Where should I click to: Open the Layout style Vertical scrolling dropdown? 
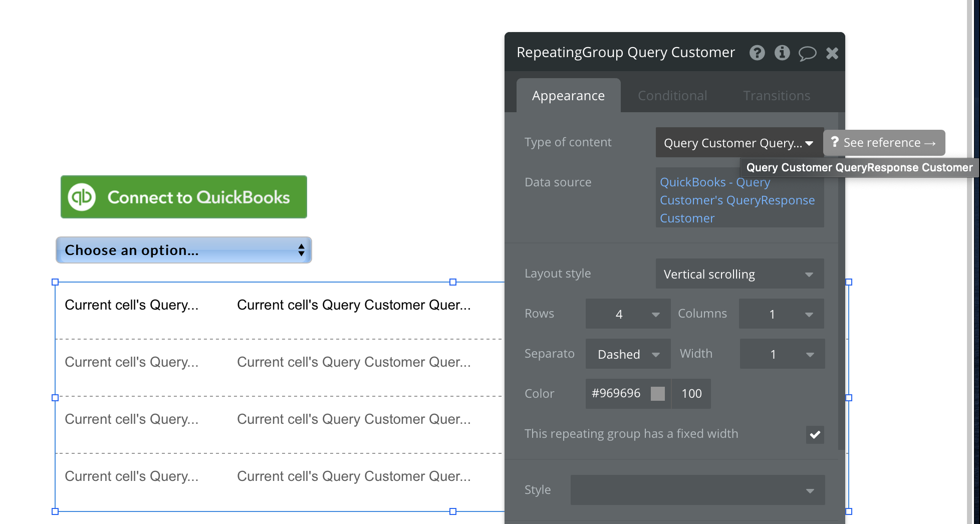tap(740, 274)
